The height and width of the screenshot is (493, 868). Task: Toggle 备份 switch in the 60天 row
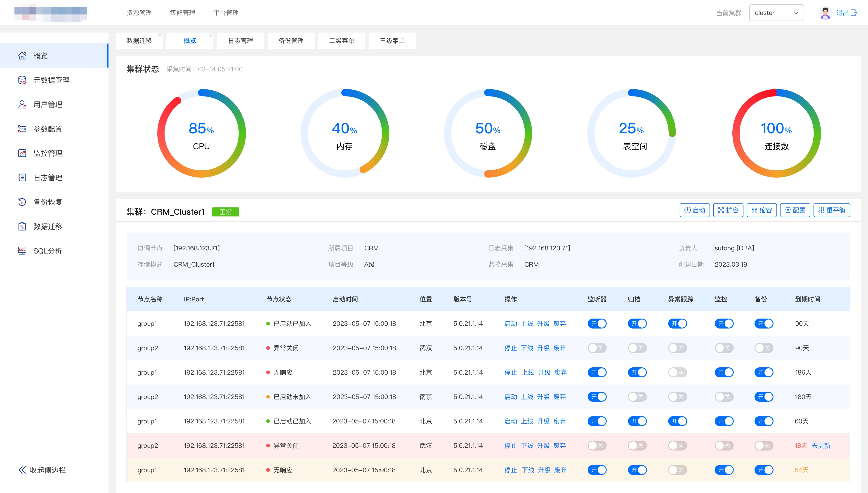[764, 421]
